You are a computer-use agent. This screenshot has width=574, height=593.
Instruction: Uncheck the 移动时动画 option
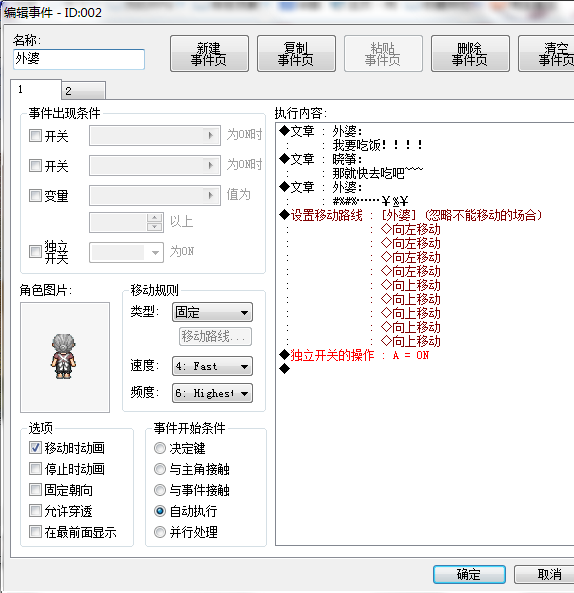[35, 448]
